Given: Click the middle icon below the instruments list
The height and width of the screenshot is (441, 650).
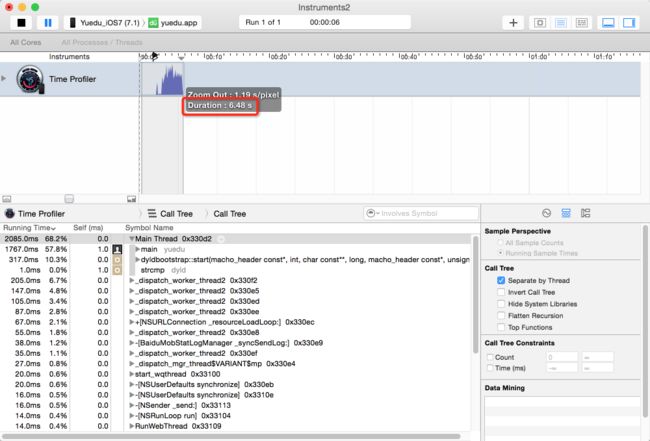Looking at the screenshot, I should tap(69, 199).
